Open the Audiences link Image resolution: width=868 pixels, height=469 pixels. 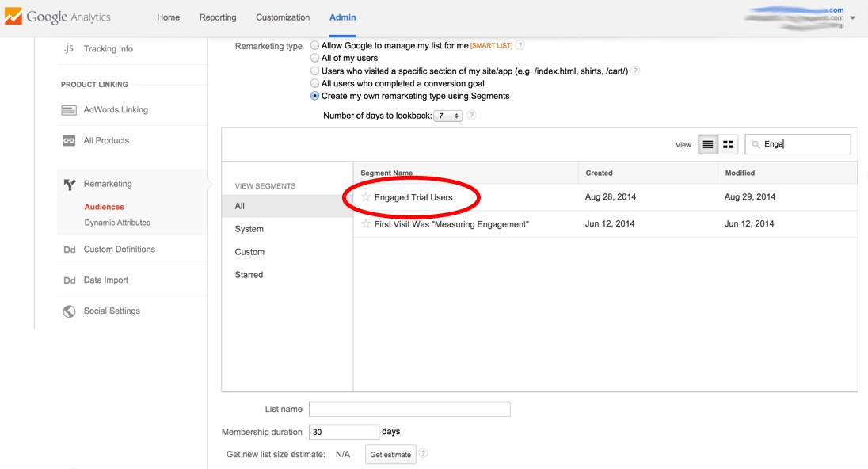pos(104,207)
